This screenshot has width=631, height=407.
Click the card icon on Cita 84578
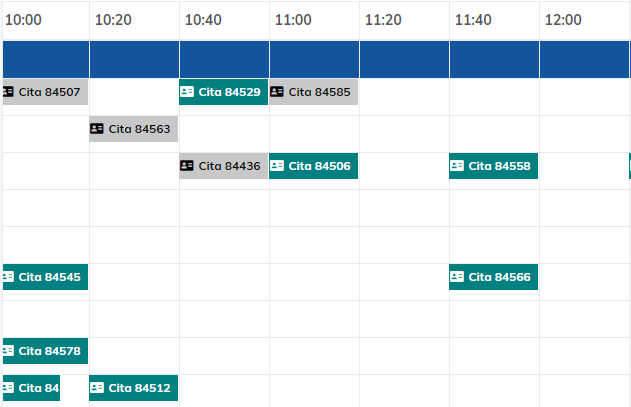pos(9,351)
